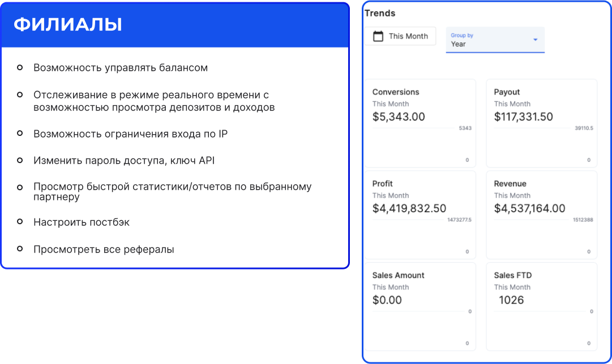
Task: Click the Group by dropdown arrow
Action: [535, 40]
